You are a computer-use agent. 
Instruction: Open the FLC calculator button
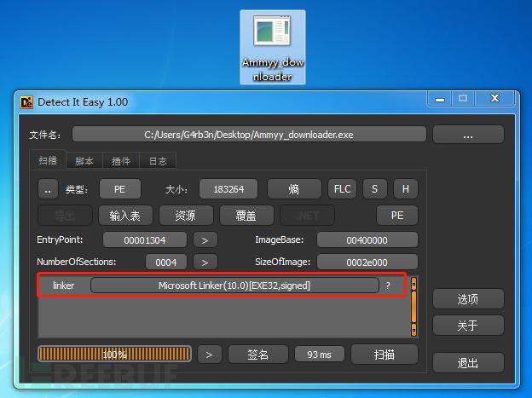[343, 189]
